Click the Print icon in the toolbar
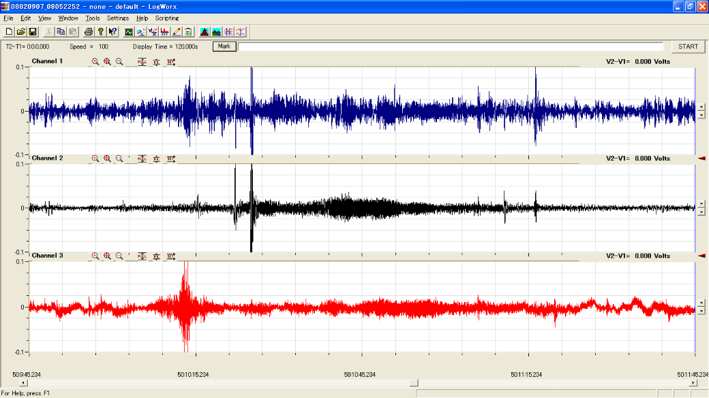The width and height of the screenshot is (709, 398). [89, 32]
